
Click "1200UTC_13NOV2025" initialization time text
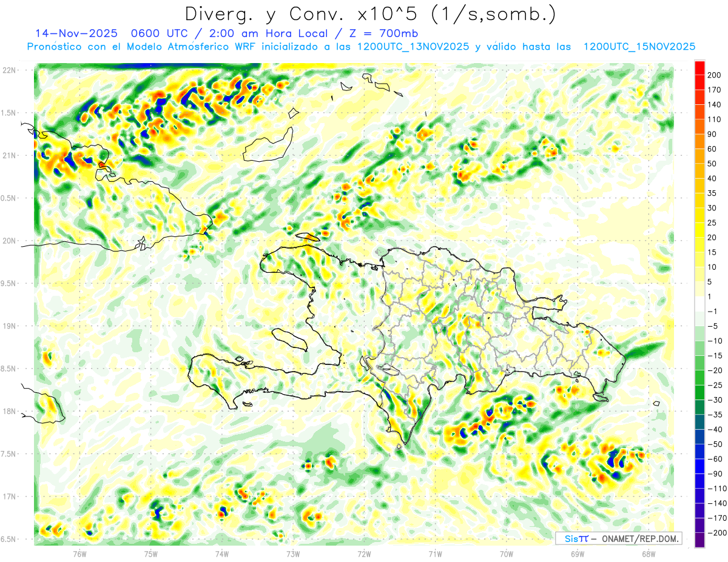[413, 47]
